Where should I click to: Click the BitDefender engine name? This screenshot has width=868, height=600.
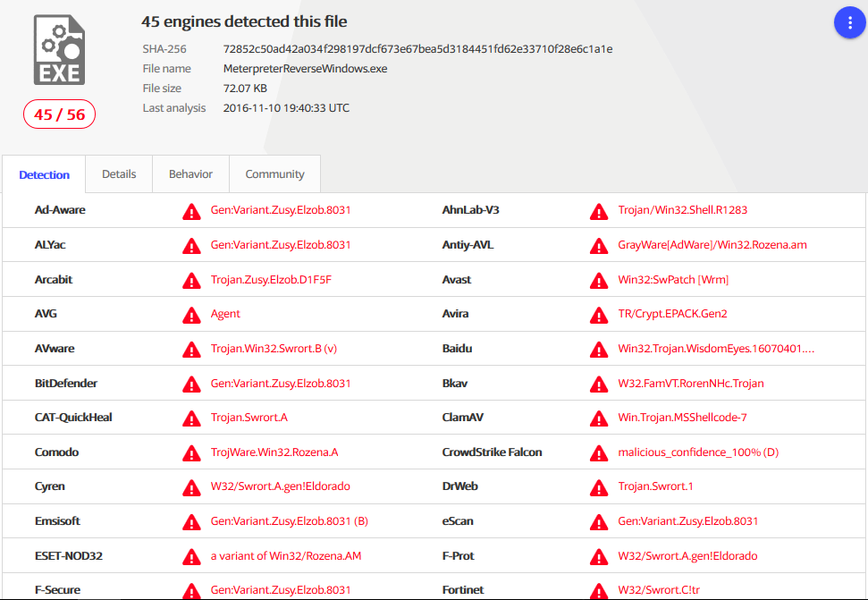[66, 383]
